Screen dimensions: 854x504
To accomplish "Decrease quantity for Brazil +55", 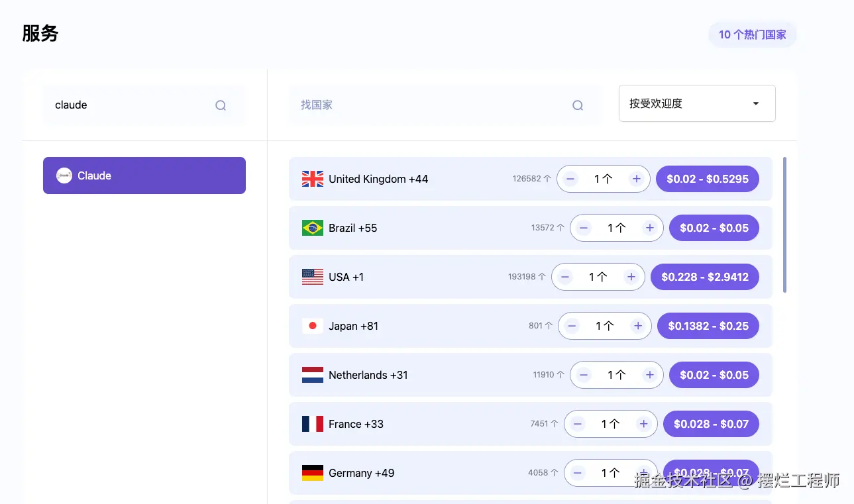I will click(x=584, y=228).
